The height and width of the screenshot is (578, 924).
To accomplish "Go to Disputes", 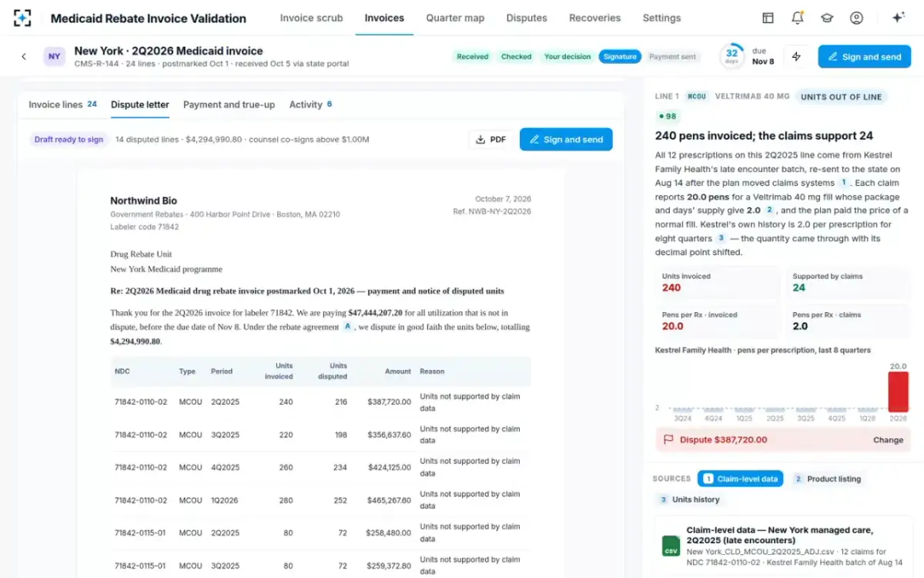I will (x=527, y=18).
